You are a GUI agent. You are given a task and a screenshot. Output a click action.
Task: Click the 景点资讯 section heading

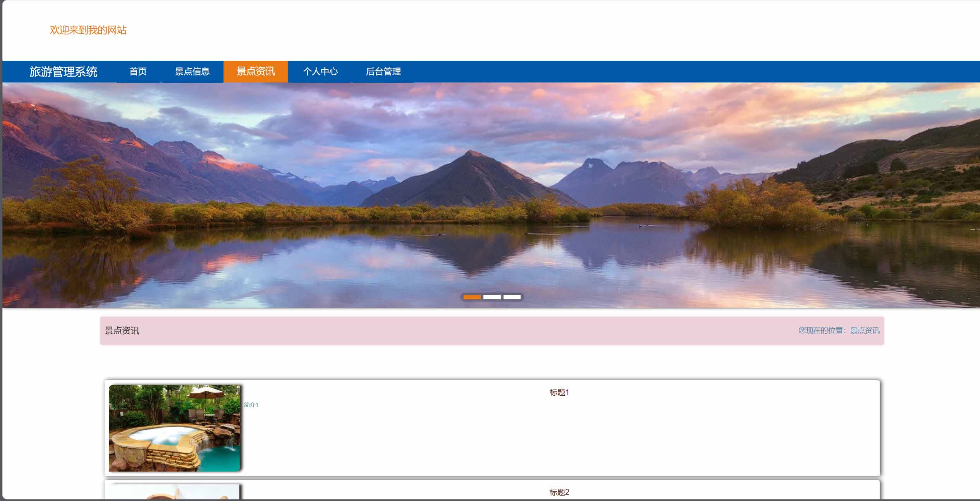[122, 331]
